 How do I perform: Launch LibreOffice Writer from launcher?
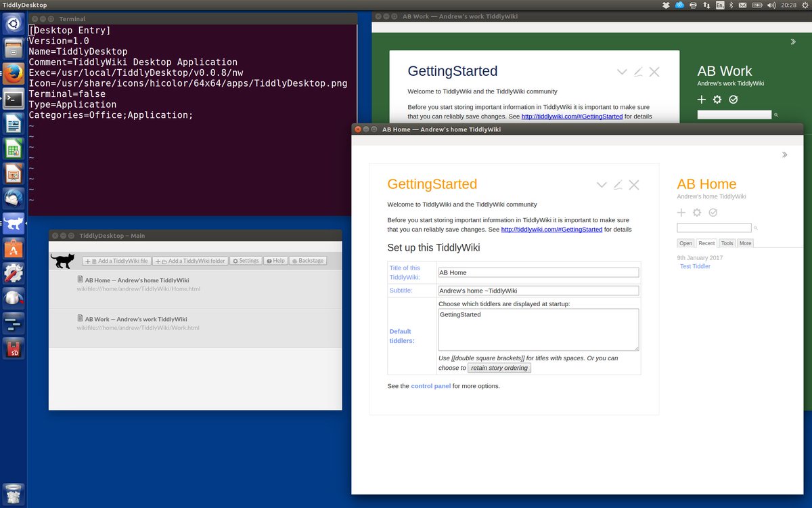pos(14,123)
